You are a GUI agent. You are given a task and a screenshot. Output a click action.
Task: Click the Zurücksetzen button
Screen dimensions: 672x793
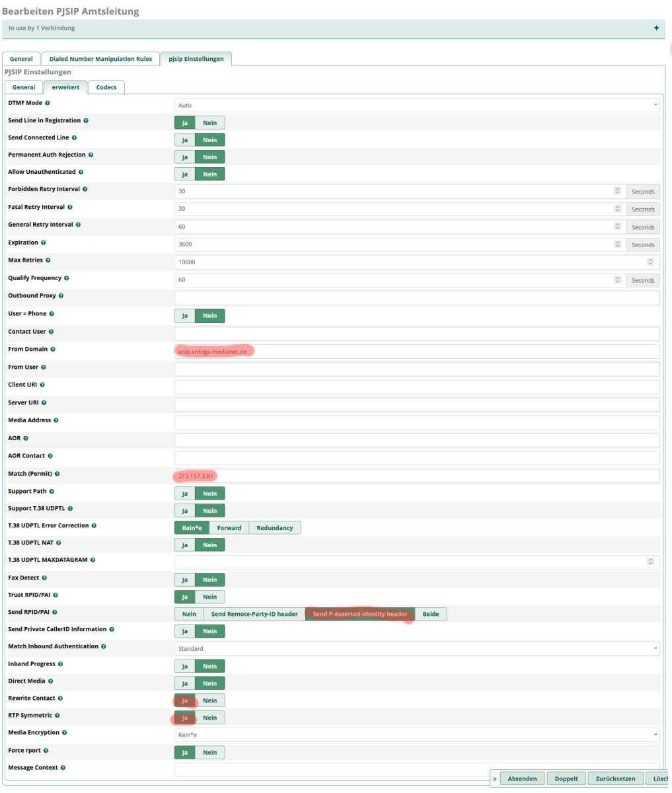(615, 778)
